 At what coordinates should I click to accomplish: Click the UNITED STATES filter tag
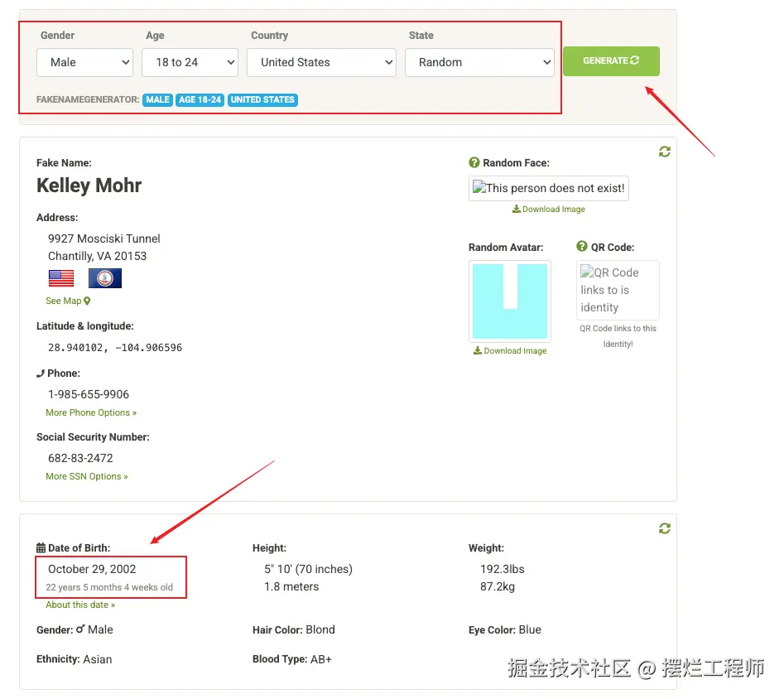pos(262,99)
